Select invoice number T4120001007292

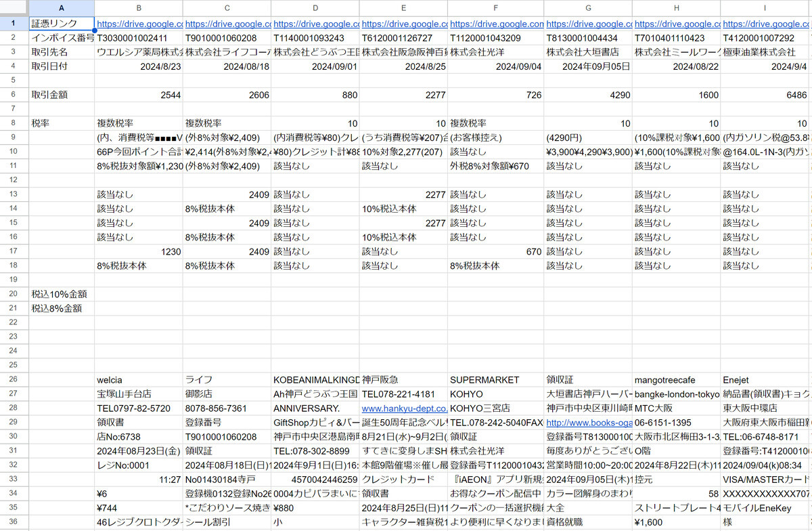[765, 38]
